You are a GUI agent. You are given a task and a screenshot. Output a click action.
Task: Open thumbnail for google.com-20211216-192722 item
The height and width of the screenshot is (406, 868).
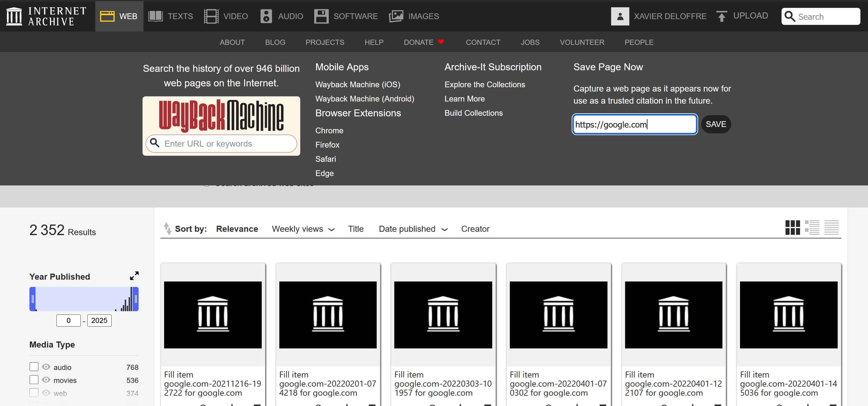[x=213, y=315]
